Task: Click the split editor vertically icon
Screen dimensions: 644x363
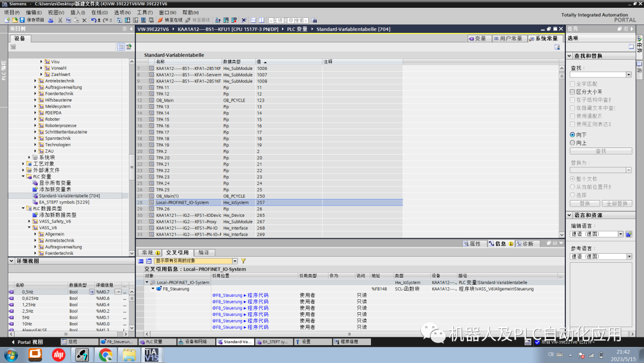Action: click(x=261, y=20)
